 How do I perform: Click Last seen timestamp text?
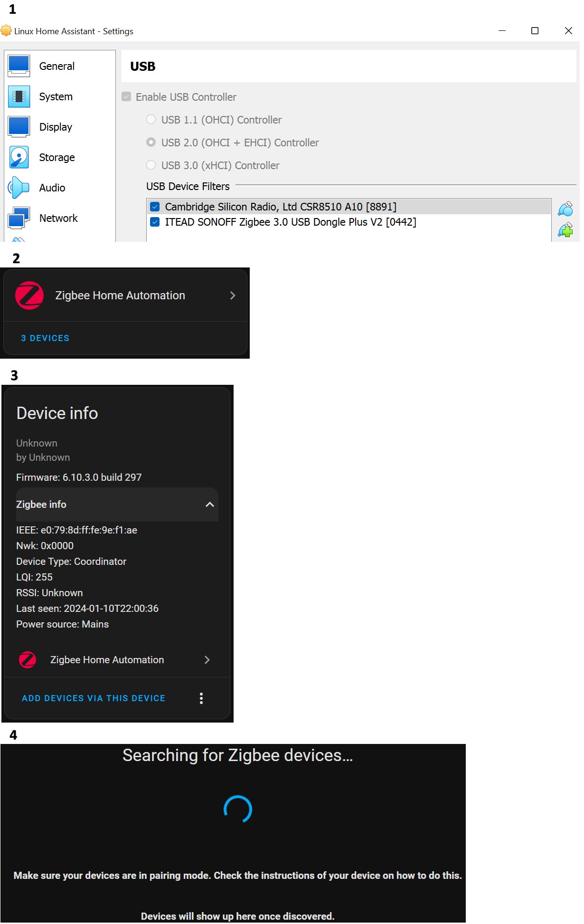(x=87, y=609)
